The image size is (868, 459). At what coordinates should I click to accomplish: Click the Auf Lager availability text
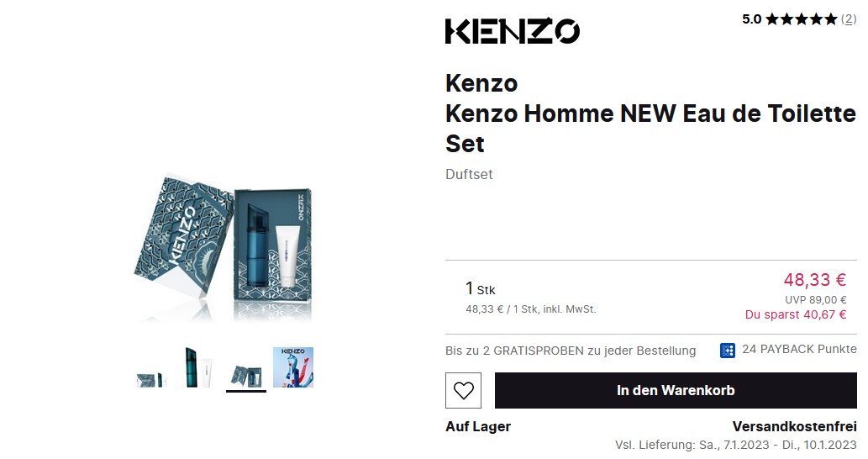(478, 427)
